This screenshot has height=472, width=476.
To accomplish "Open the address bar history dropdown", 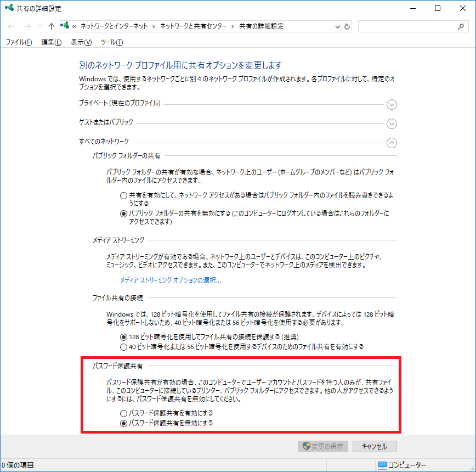I will (x=338, y=27).
